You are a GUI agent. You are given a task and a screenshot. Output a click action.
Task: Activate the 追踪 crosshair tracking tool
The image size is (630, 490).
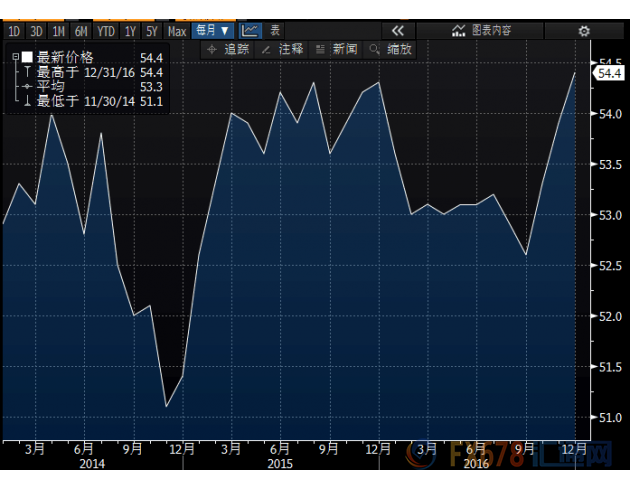[228, 49]
